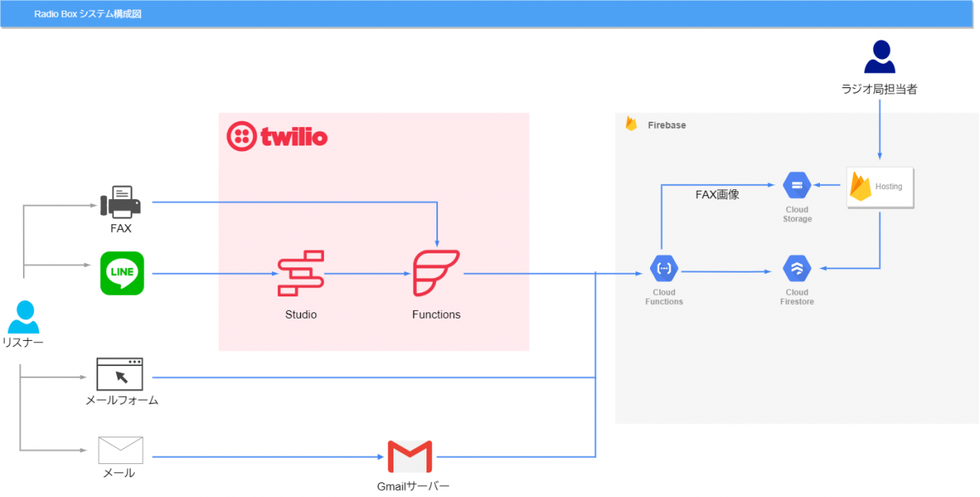The width and height of the screenshot is (980, 497).
Task: Click the ラジオ局担当者 user icon
Action: pyautogui.click(x=879, y=57)
